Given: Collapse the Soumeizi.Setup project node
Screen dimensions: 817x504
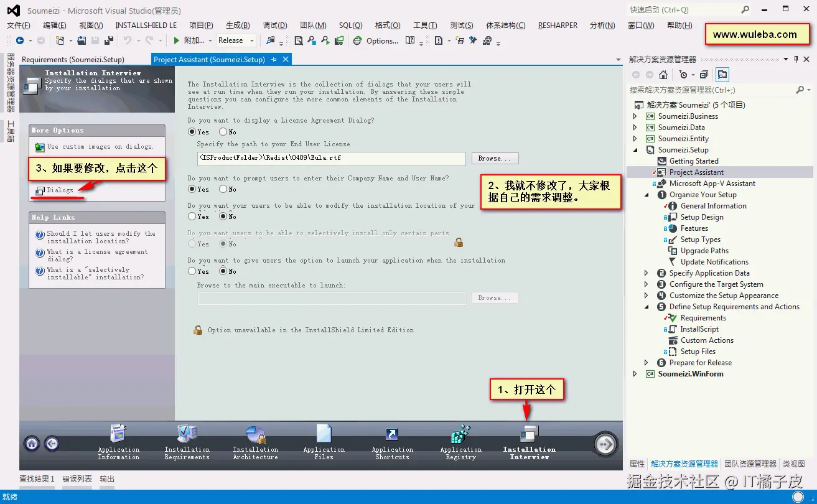Looking at the screenshot, I should tap(636, 149).
